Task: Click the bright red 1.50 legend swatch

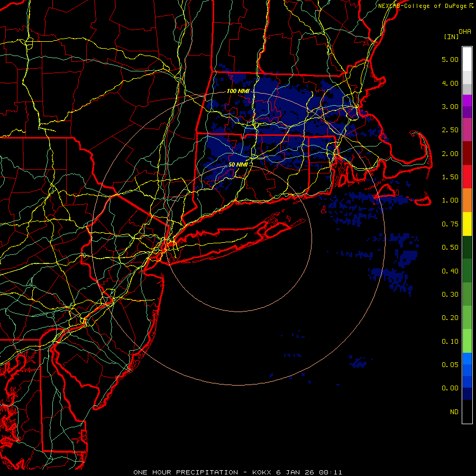Action: point(467,177)
